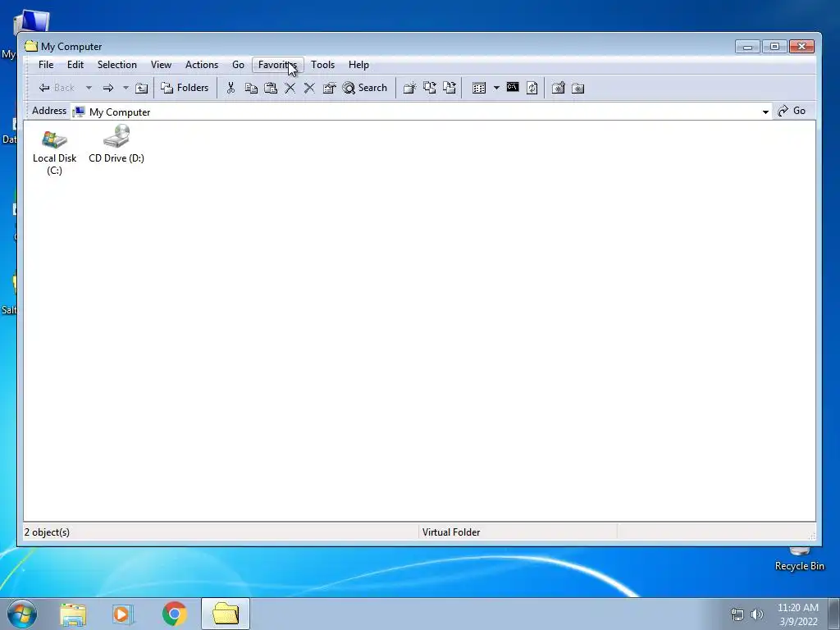This screenshot has height=630, width=840.
Task: Open the Favorites menu
Action: click(277, 65)
